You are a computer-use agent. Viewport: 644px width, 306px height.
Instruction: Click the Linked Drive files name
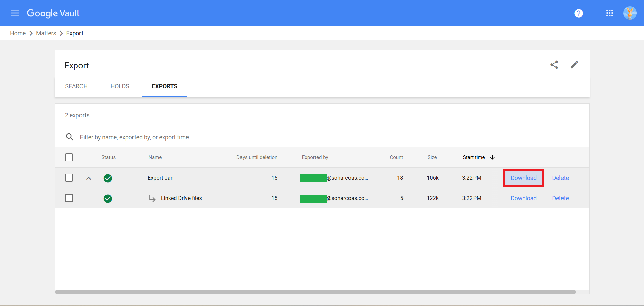point(181,198)
